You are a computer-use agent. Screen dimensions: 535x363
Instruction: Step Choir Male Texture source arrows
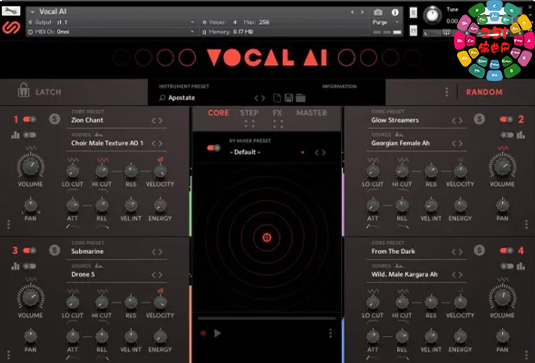click(x=157, y=143)
